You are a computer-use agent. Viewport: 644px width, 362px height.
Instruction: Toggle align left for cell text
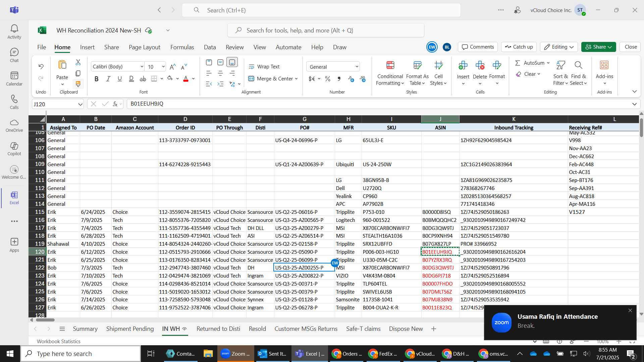click(209, 73)
